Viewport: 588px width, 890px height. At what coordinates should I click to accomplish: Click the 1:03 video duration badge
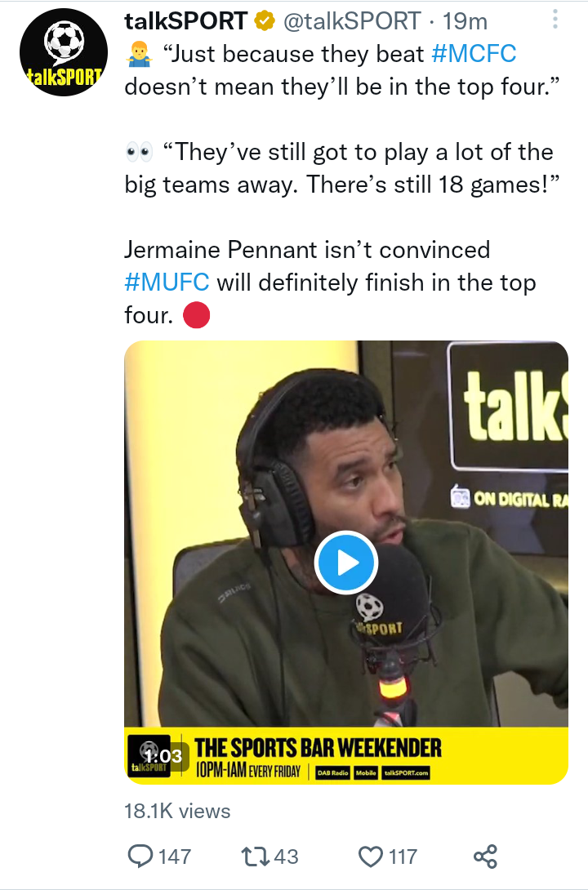click(163, 756)
